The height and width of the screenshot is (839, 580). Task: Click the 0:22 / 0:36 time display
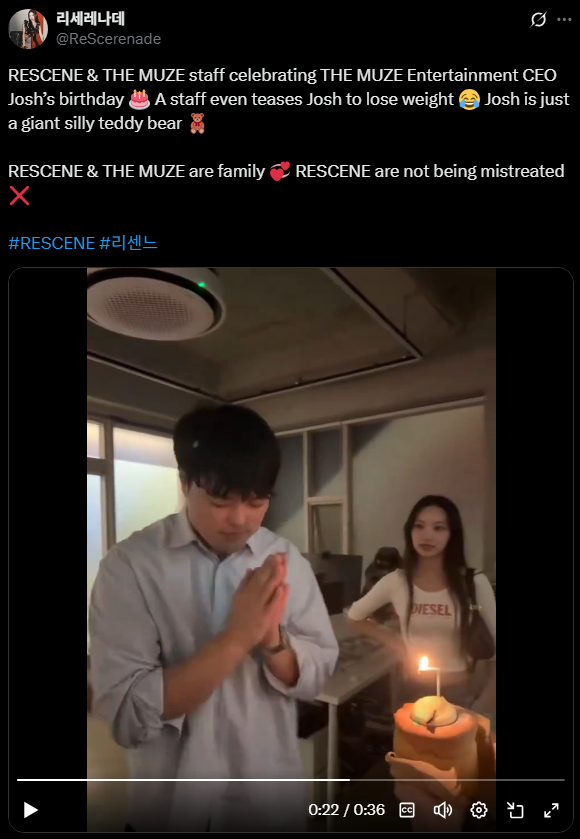(346, 810)
